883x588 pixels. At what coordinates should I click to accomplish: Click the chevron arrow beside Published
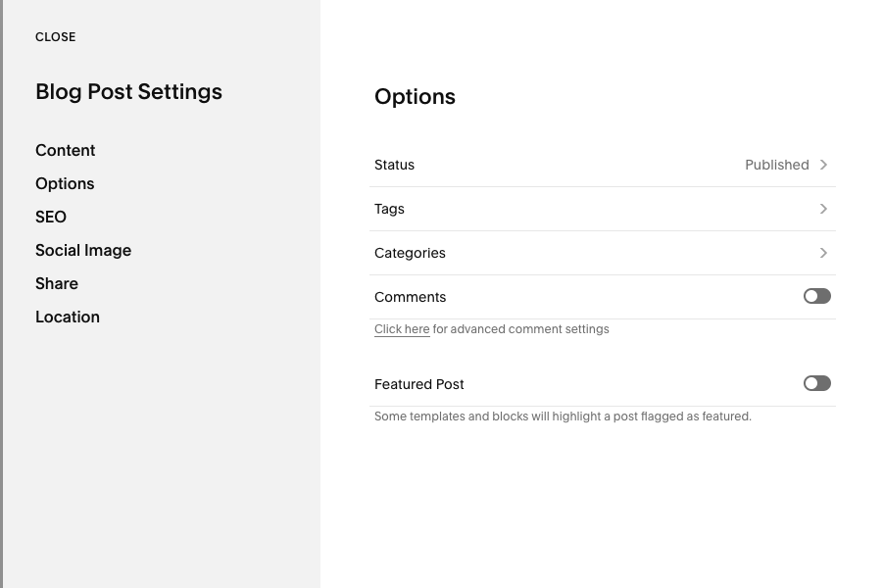tap(823, 165)
